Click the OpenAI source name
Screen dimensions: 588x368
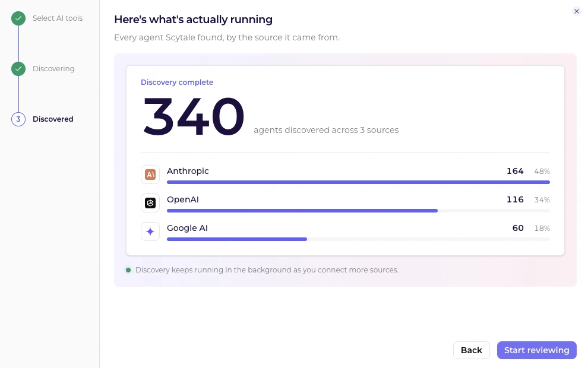coord(183,200)
